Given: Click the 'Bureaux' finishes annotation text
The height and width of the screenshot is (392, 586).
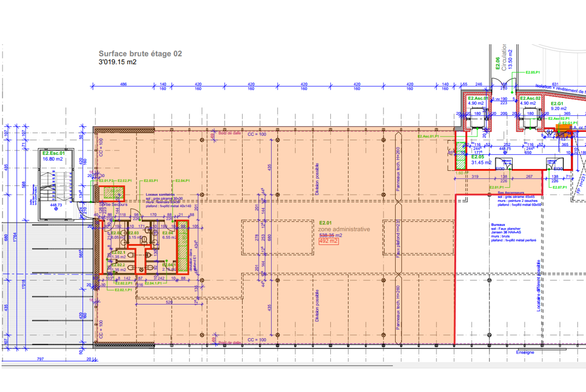Looking at the screenshot, I should [498, 224].
